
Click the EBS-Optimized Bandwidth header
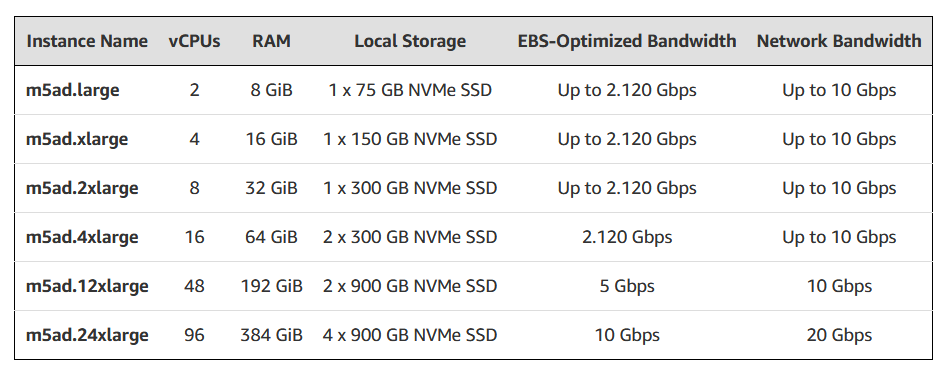[x=627, y=41]
